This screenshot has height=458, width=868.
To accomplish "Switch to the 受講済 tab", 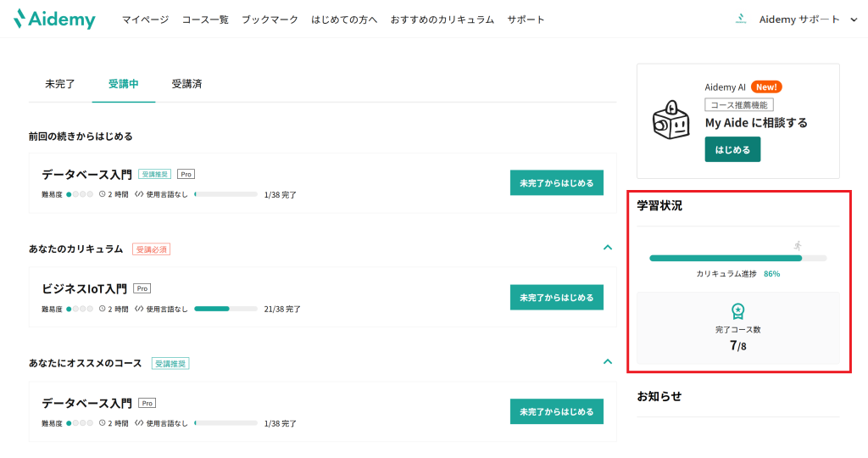I will (186, 84).
